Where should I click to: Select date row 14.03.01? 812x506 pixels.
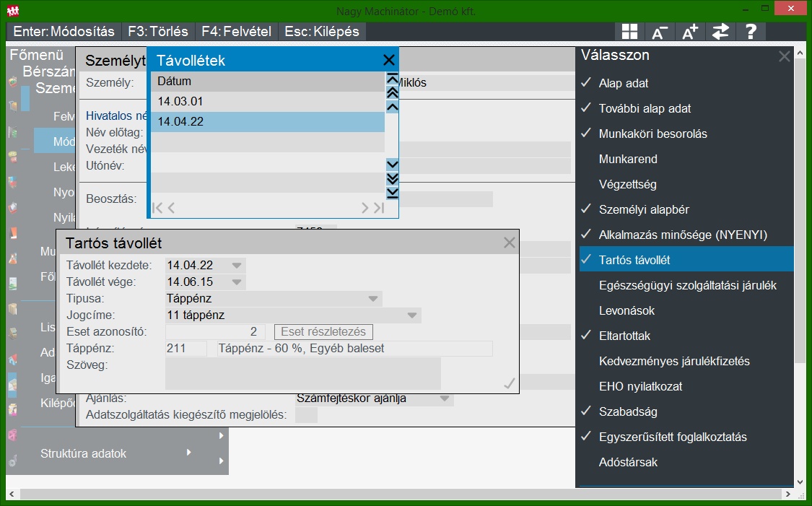pyautogui.click(x=268, y=102)
